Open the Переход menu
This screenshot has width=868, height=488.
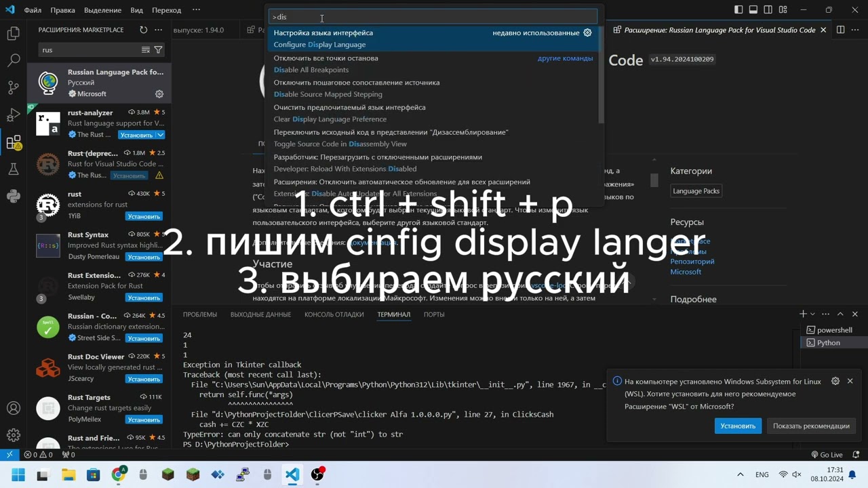tap(166, 10)
